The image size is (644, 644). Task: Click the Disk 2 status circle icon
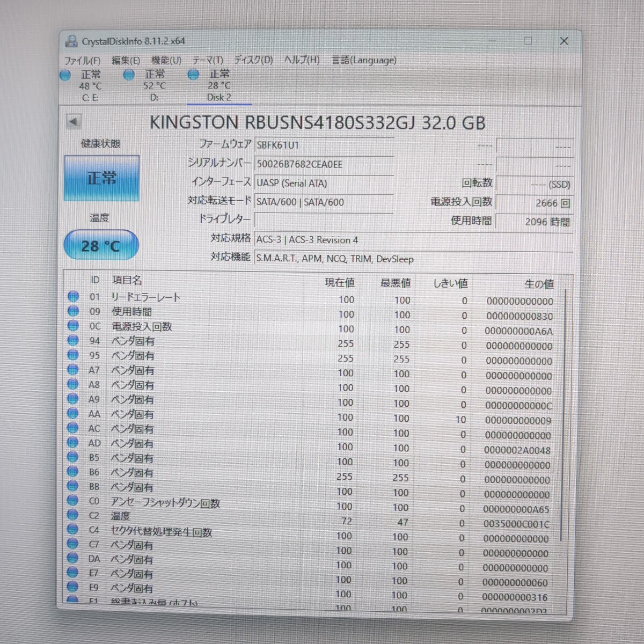pos(193,75)
